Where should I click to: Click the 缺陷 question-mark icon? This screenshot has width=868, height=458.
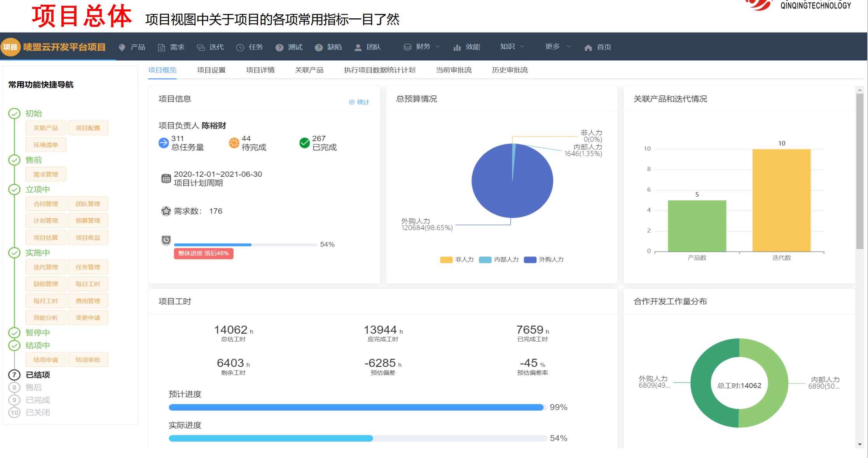[319, 47]
